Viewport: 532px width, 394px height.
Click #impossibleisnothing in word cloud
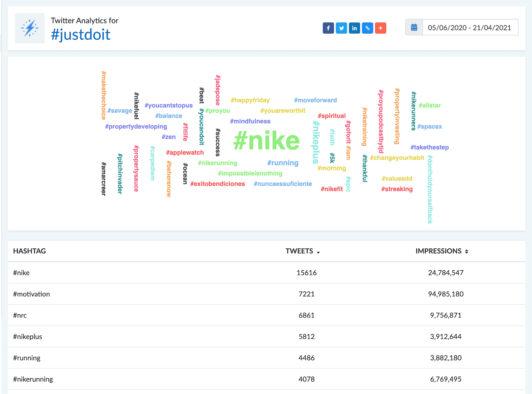[x=250, y=173]
